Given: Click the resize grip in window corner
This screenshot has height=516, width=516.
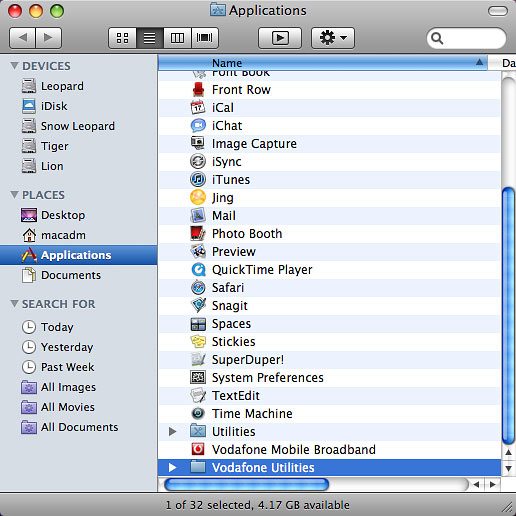Looking at the screenshot, I should 508,507.
